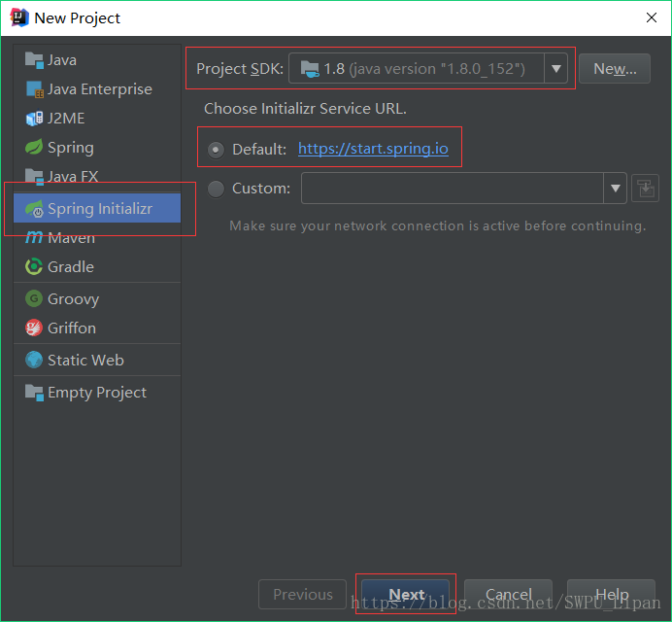This screenshot has height=622, width=672.
Task: Choose Griffon project type
Action: [x=97, y=328]
